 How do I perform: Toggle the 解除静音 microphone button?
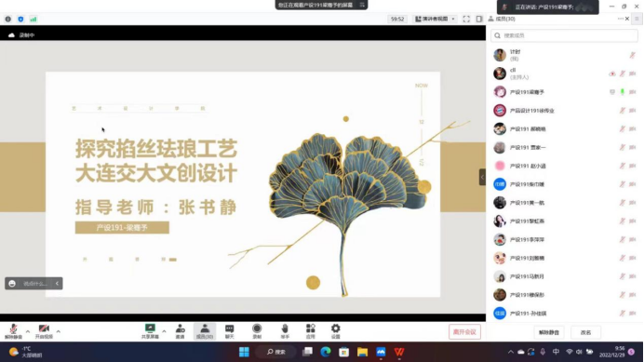(x=13, y=331)
